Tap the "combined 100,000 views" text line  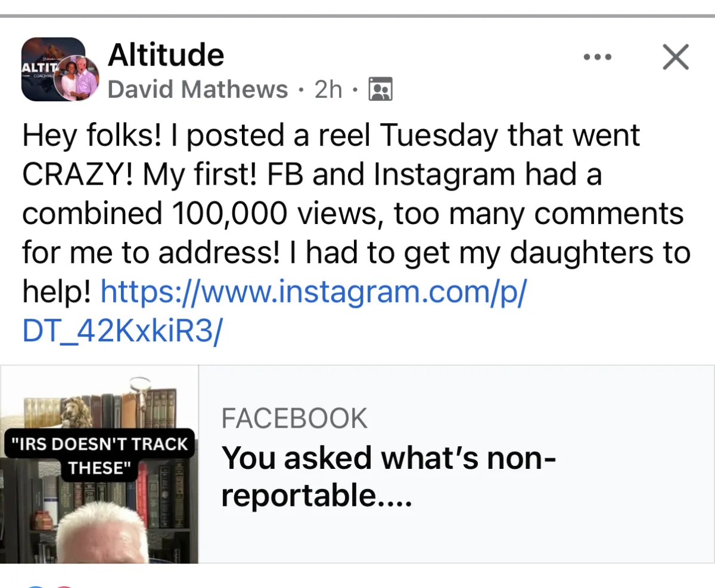197,214
